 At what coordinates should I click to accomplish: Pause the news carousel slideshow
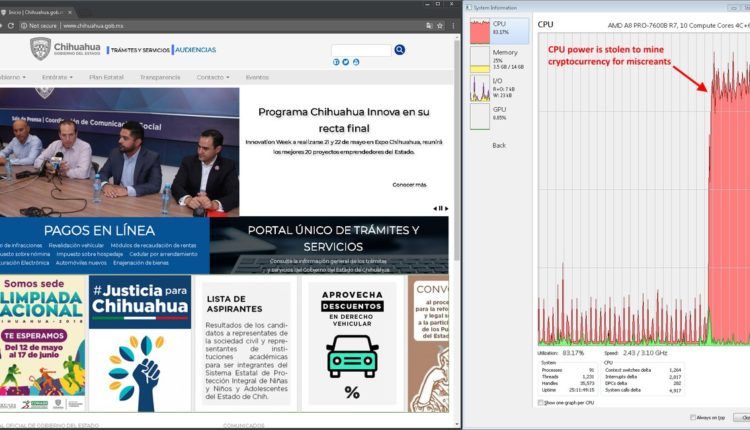coord(439,209)
